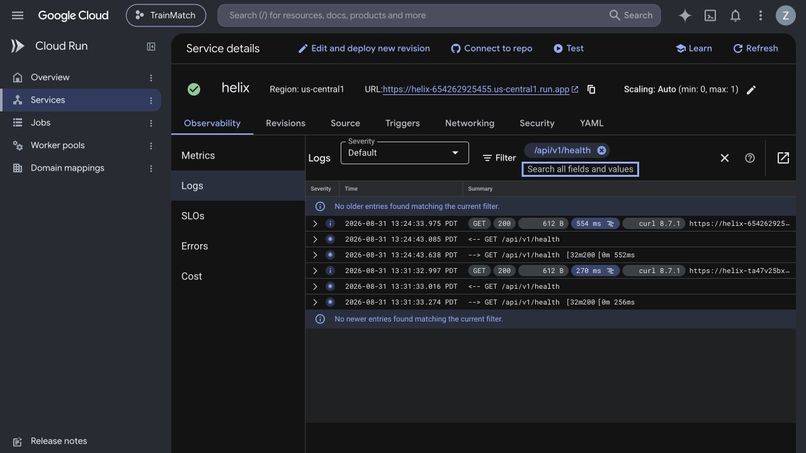This screenshot has width=806, height=453.
Task: Open the notifications bell
Action: [x=735, y=15]
